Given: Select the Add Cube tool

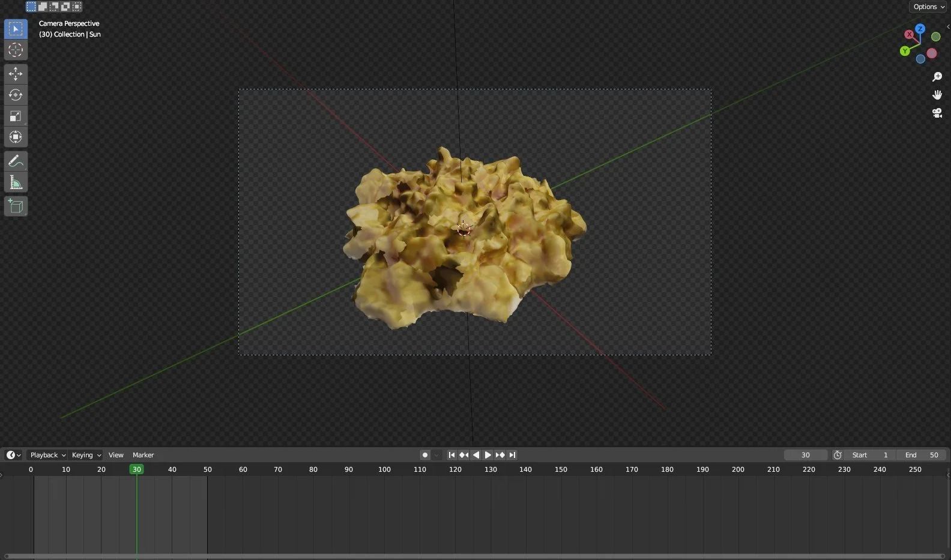Looking at the screenshot, I should 16,206.
